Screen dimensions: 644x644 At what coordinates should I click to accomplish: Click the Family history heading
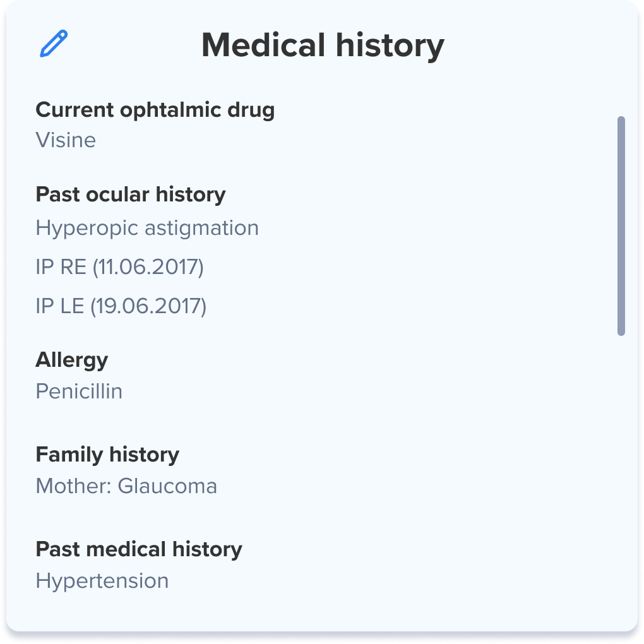107,455
